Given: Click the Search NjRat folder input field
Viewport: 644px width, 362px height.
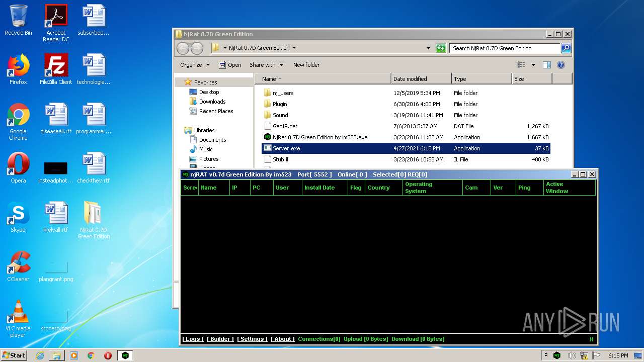Looking at the screenshot, I should pos(505,48).
